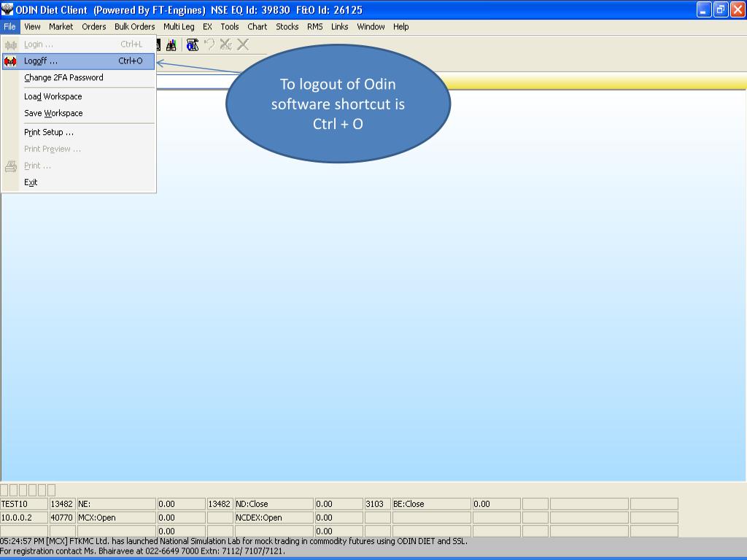Click the registration contact message line
The width and height of the screenshot is (747, 560).
click(143, 551)
